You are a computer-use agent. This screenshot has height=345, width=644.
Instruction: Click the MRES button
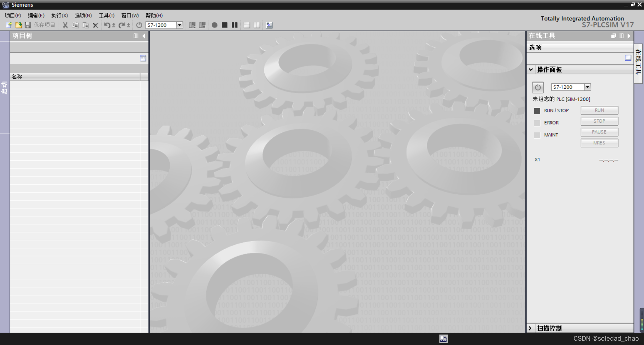point(599,143)
